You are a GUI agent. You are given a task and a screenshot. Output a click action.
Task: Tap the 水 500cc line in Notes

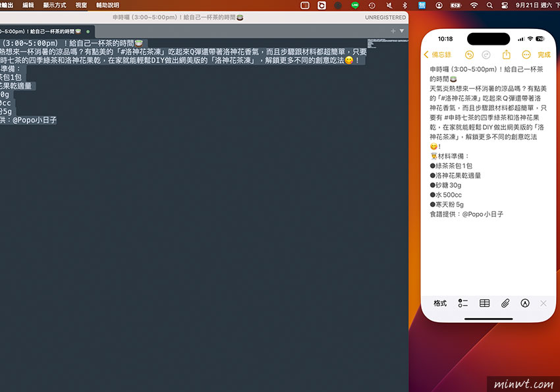446,194
